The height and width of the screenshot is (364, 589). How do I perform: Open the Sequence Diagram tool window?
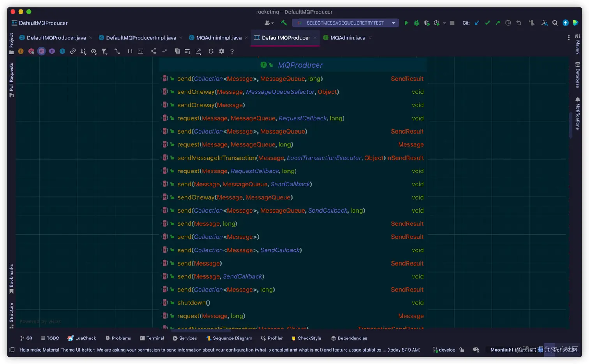click(229, 338)
